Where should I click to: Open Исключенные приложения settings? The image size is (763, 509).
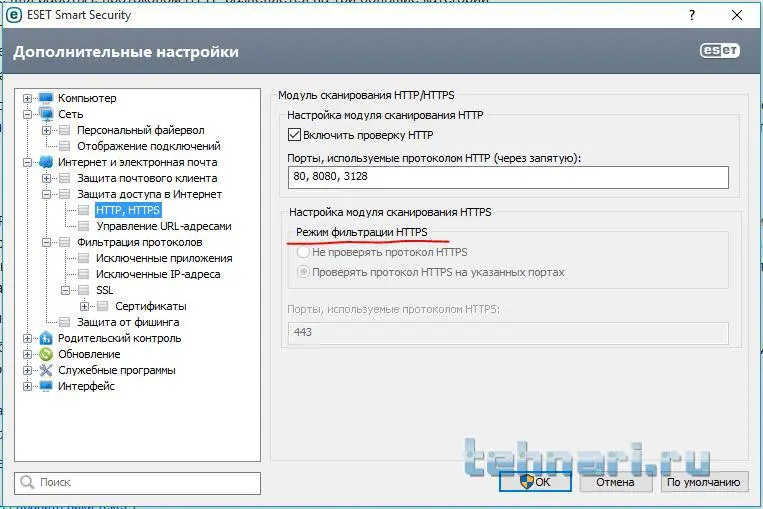point(164,258)
